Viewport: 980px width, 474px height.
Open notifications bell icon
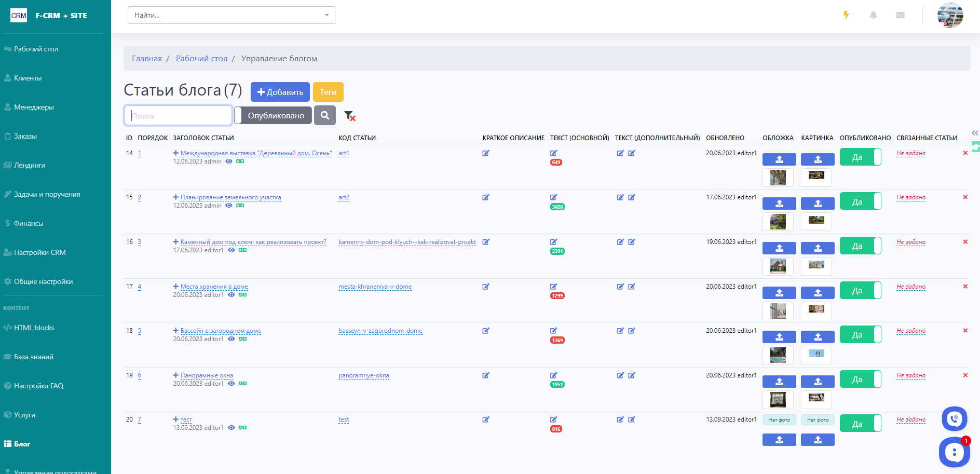(873, 15)
